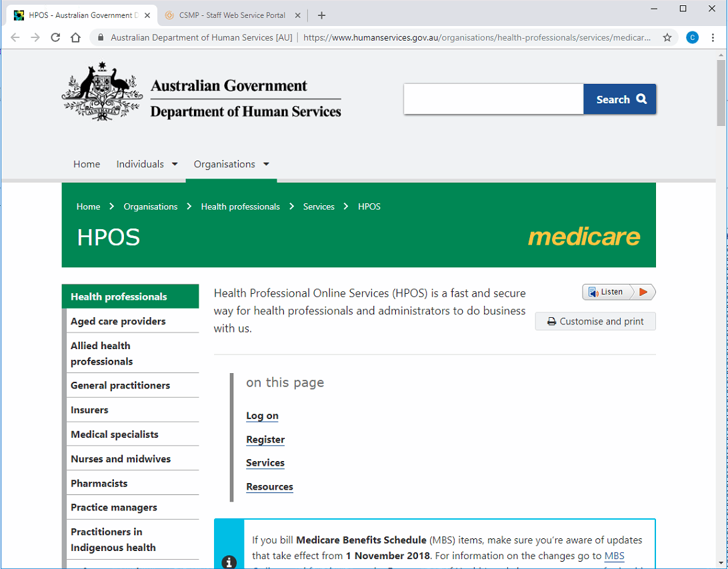Screen dimensions: 728x569
Task: Go to browser home page icon
Action: [x=76, y=37]
